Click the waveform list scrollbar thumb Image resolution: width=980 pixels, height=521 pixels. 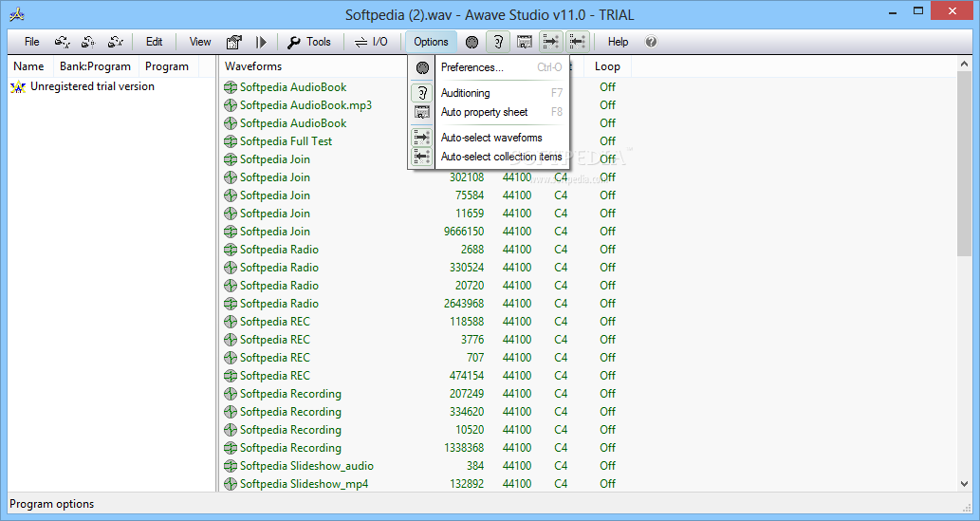tap(964, 164)
